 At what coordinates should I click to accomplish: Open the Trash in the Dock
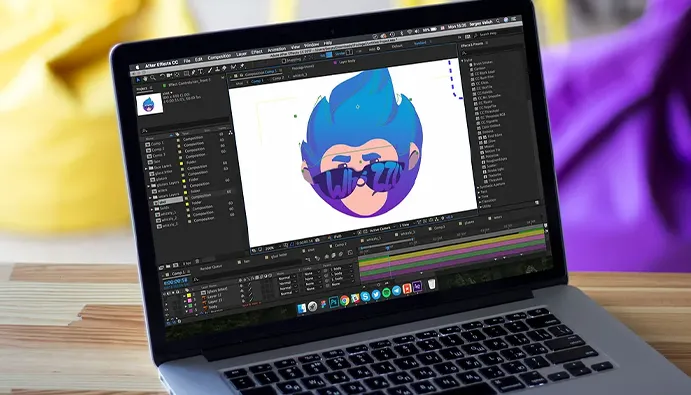point(431,284)
